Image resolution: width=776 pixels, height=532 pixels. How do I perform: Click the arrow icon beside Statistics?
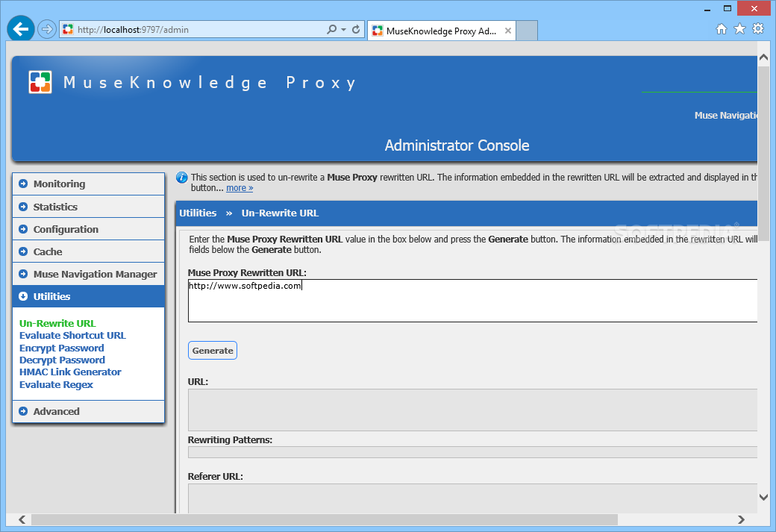click(23, 207)
